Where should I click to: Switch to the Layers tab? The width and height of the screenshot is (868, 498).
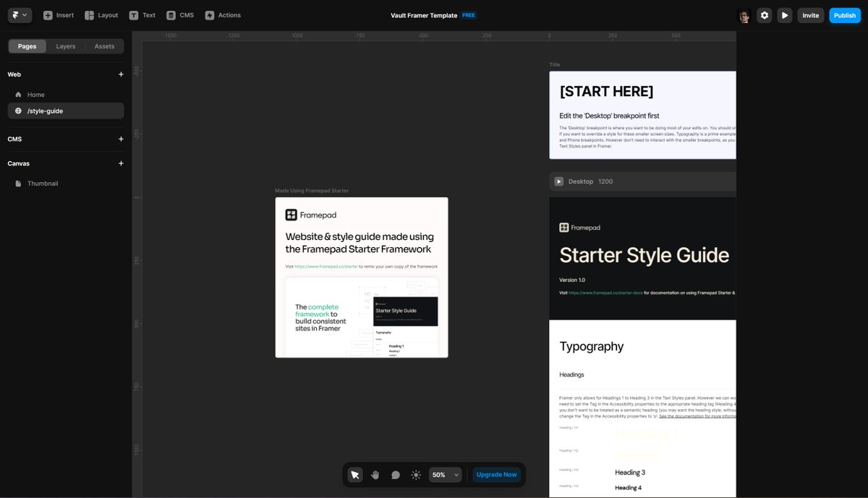[65, 46]
